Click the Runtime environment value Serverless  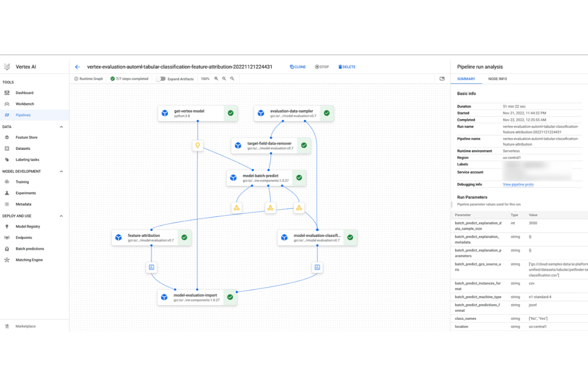511,151
